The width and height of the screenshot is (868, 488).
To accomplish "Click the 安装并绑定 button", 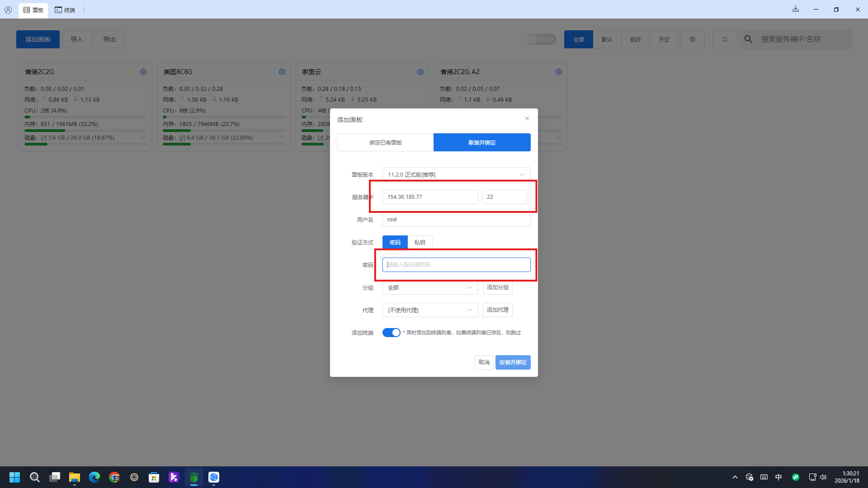I will [513, 362].
